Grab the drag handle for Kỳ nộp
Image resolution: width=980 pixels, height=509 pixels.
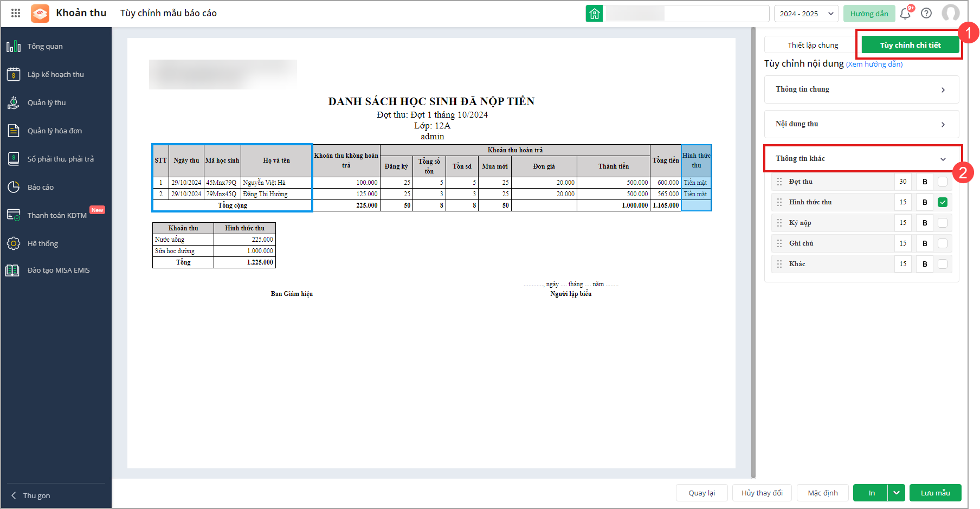pyautogui.click(x=779, y=223)
